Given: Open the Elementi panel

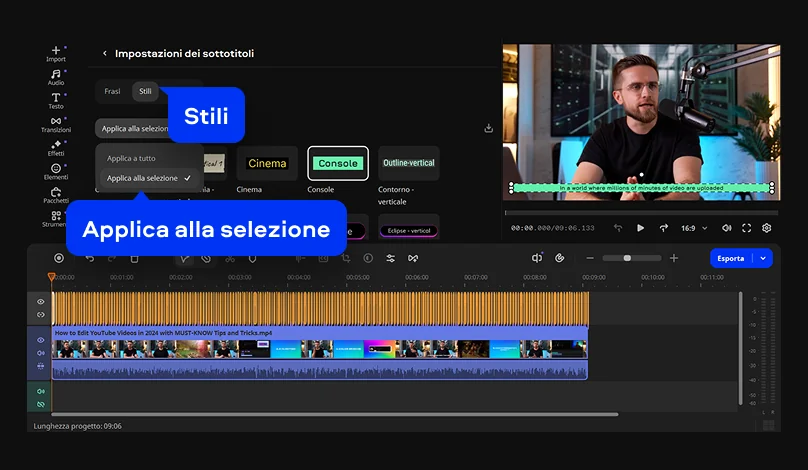Looking at the screenshot, I should [x=56, y=172].
